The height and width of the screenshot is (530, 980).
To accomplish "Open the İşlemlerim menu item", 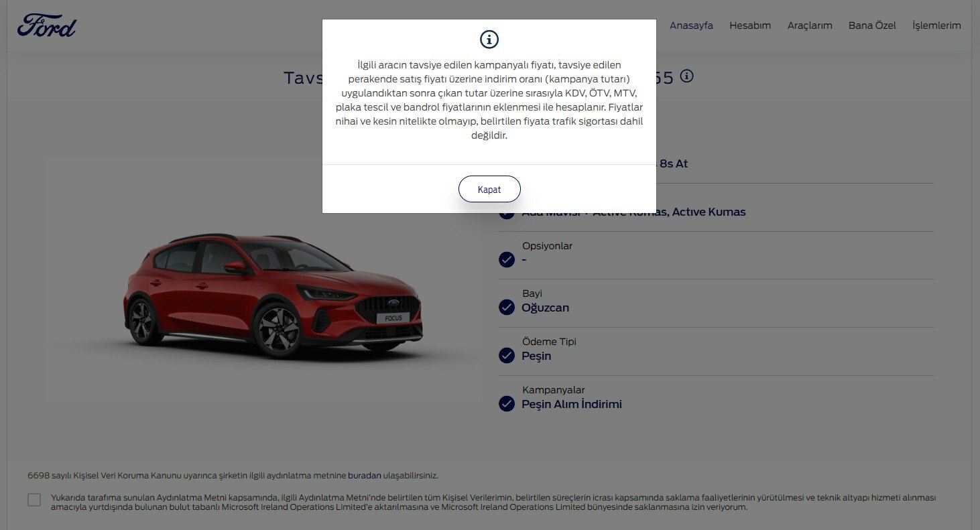I will (936, 25).
